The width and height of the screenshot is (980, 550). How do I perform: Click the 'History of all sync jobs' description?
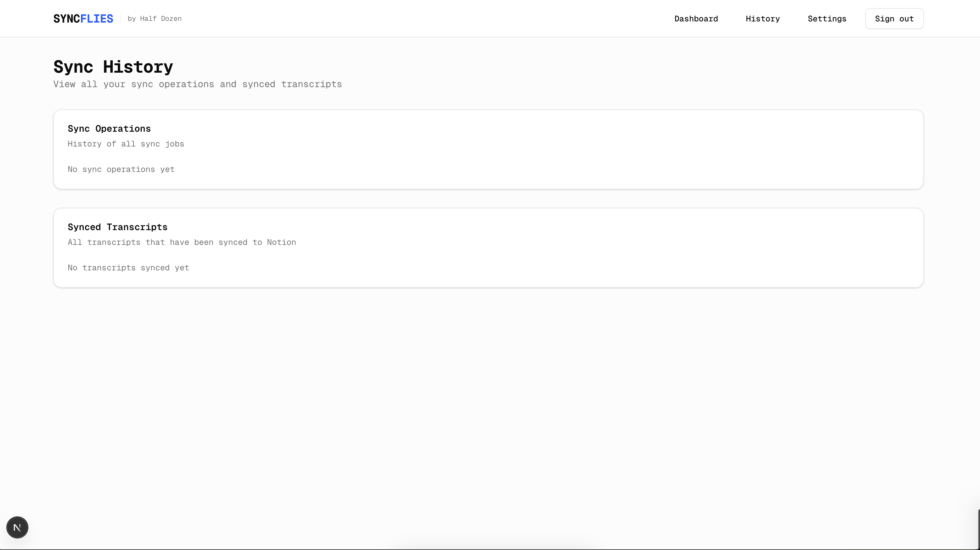tap(126, 144)
